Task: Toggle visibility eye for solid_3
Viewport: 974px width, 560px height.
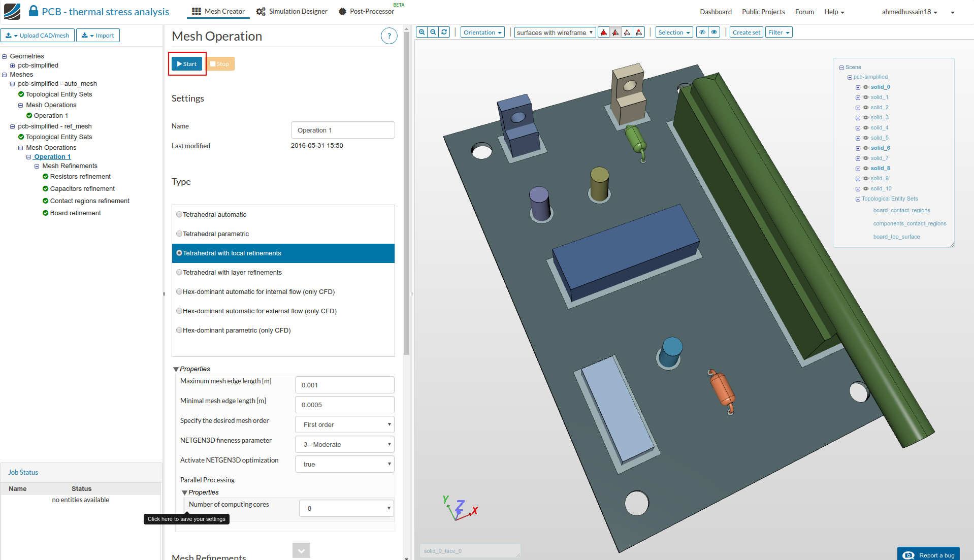Action: coord(866,118)
